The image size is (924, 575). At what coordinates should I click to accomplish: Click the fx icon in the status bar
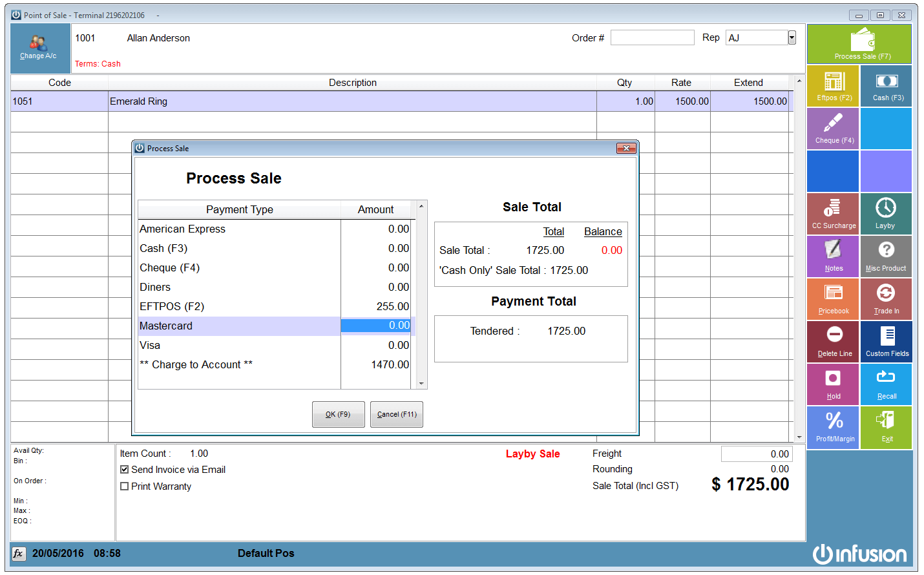coord(19,553)
